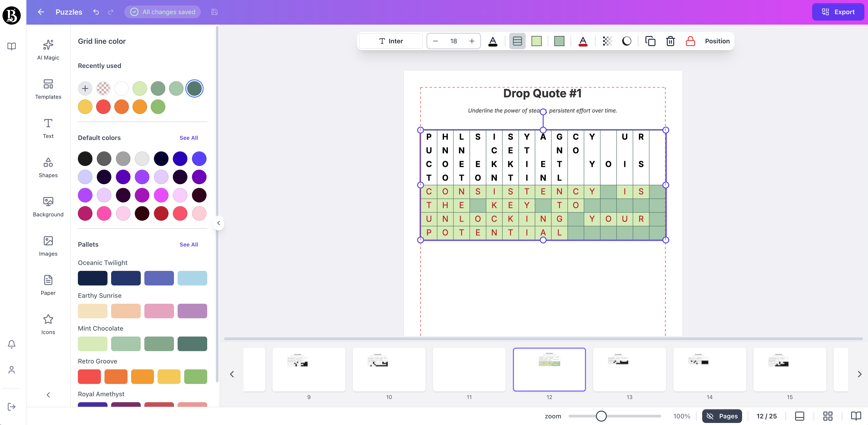Switch to grid page overview at bottom right
868x425 pixels.
(x=828, y=416)
